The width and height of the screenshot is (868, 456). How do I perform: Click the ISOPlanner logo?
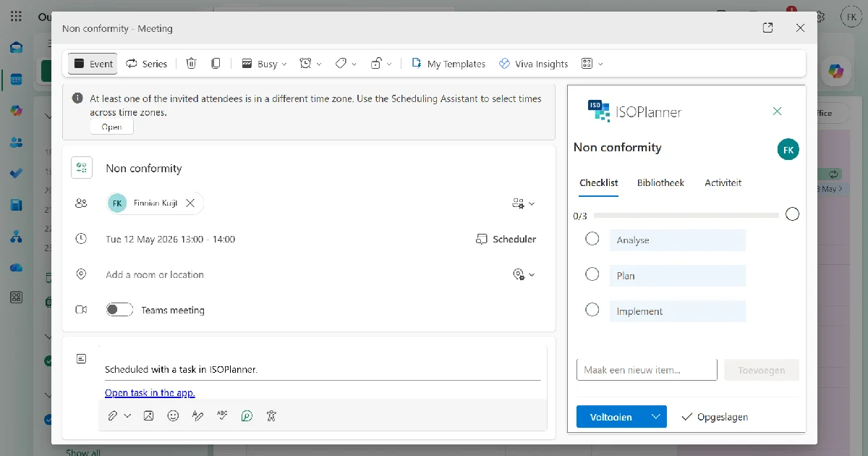(634, 111)
